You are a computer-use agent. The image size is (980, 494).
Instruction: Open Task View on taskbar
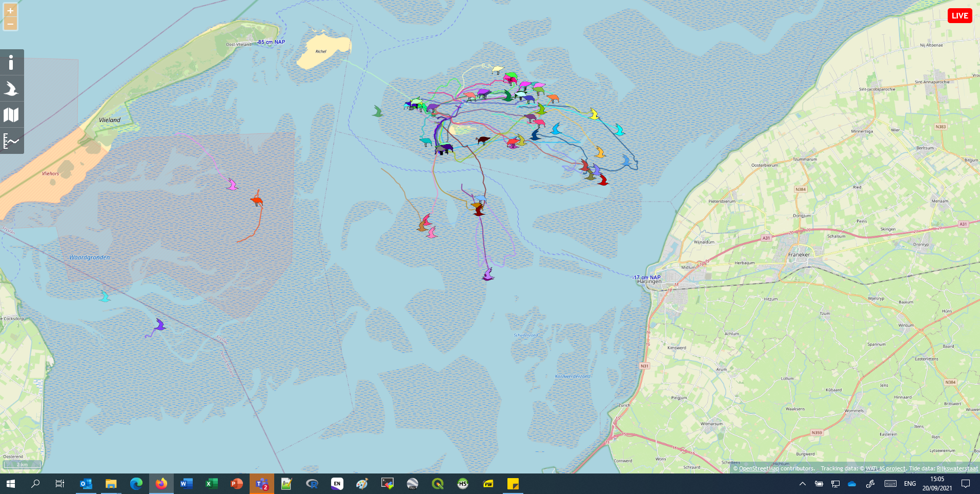click(x=60, y=484)
